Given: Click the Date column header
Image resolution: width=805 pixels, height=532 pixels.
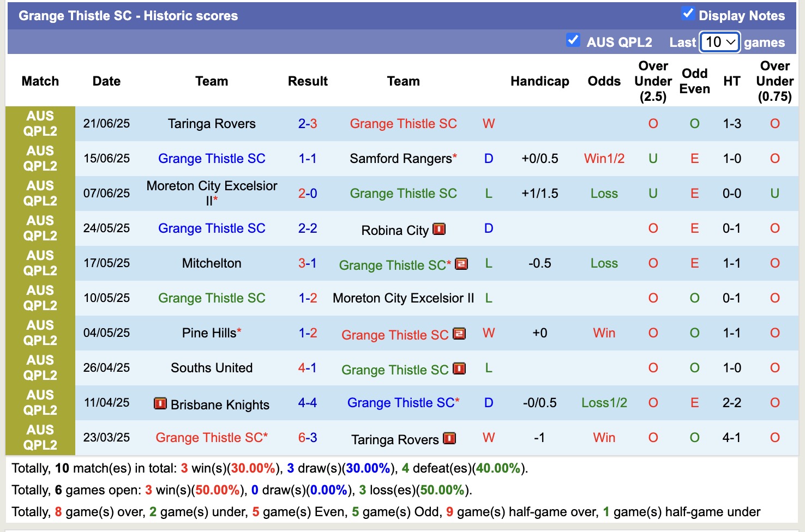Looking at the screenshot, I should point(106,81).
